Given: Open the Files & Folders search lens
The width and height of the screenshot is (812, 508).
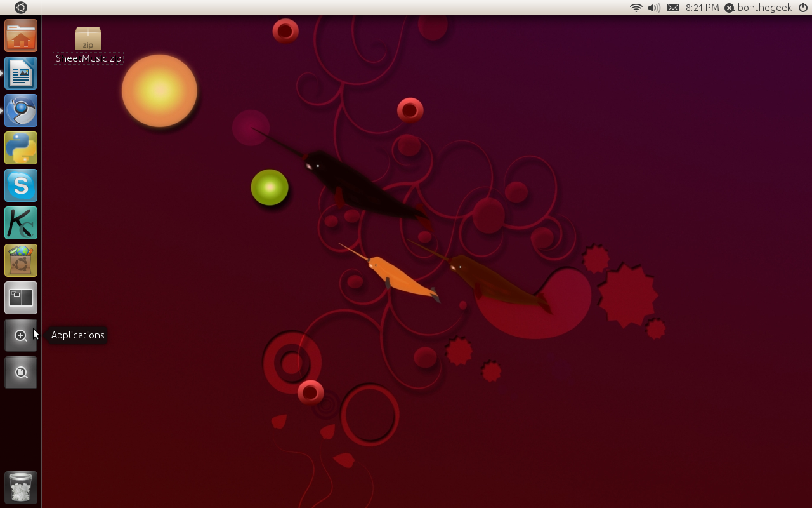Looking at the screenshot, I should point(21,373).
